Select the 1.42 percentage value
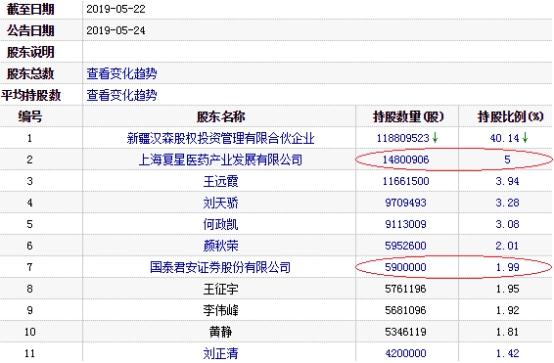The height and width of the screenshot is (363, 554). pos(507,353)
